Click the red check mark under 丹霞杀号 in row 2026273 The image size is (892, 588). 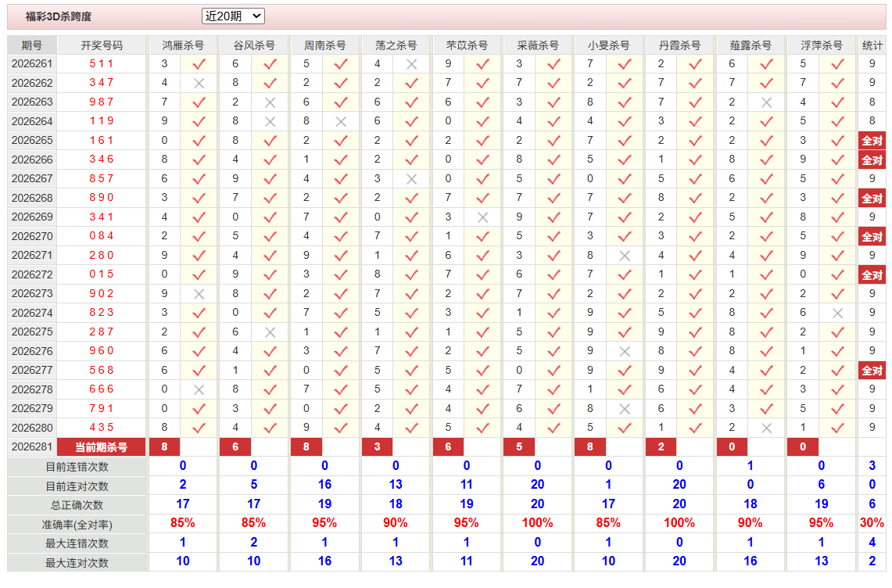click(695, 294)
